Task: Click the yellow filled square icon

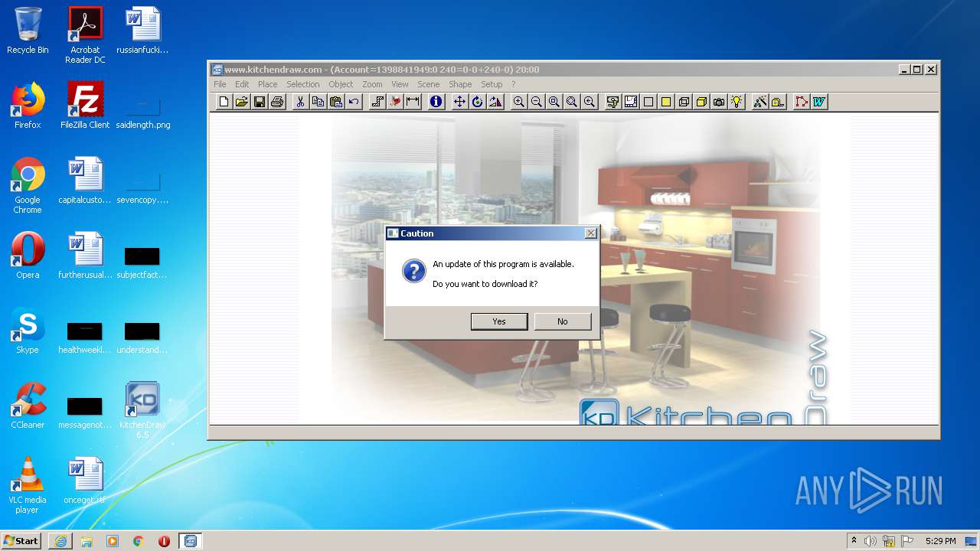Action: (665, 102)
